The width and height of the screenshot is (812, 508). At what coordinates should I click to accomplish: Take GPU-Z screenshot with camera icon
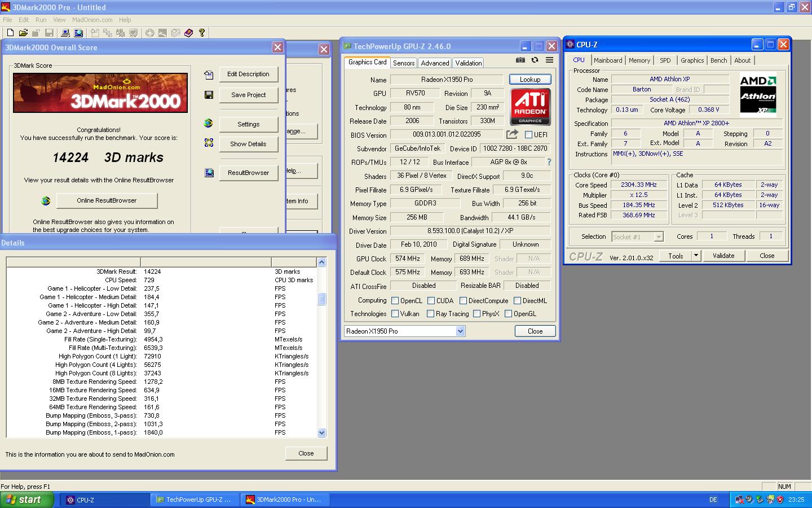pos(520,60)
